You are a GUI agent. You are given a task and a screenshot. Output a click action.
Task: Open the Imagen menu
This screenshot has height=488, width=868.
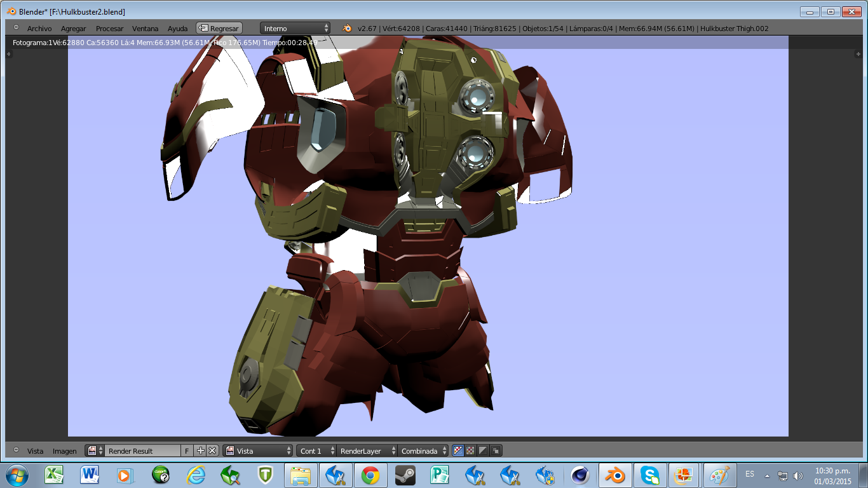[65, 451]
